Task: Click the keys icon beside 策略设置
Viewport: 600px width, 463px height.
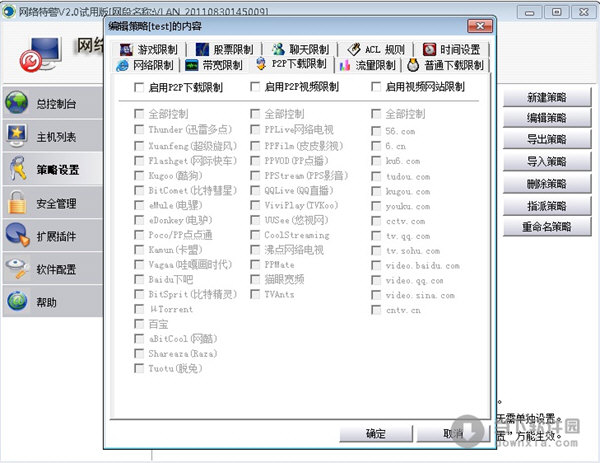Action: coord(17,168)
